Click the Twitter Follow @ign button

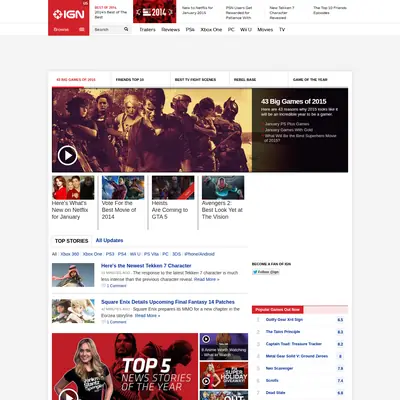(266, 272)
